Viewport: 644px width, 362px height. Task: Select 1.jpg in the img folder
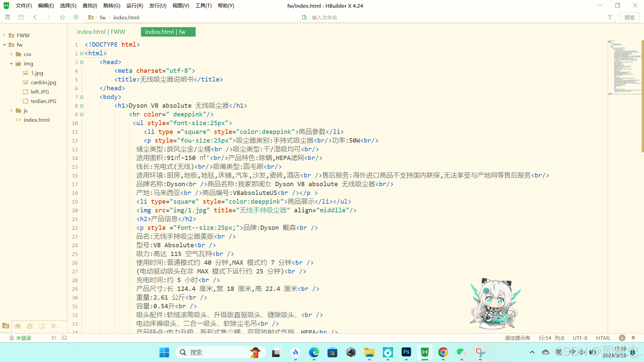37,73
